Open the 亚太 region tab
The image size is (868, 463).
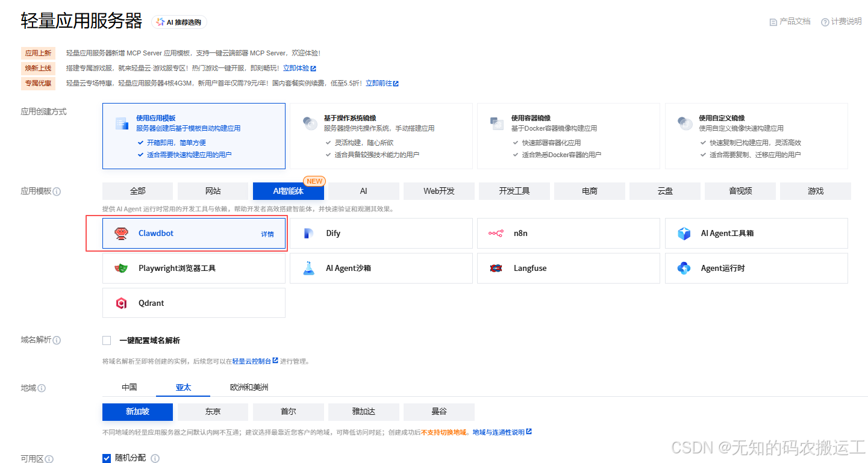[x=183, y=387]
